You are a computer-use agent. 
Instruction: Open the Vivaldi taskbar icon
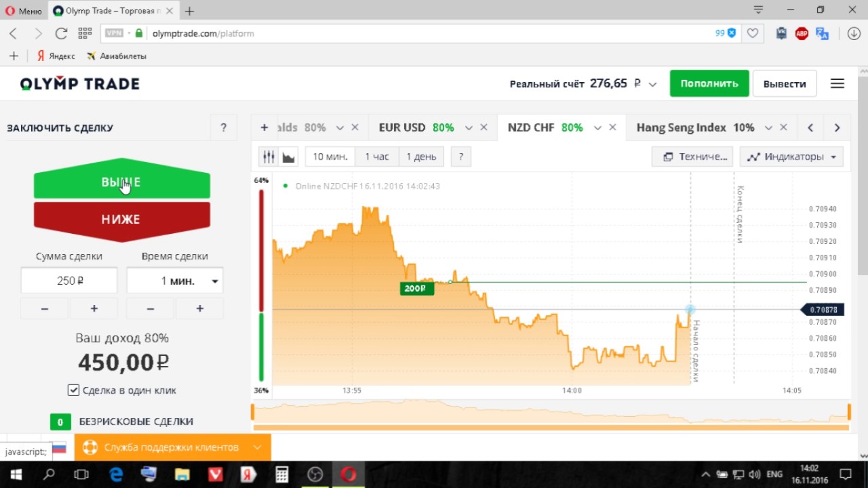(x=215, y=474)
